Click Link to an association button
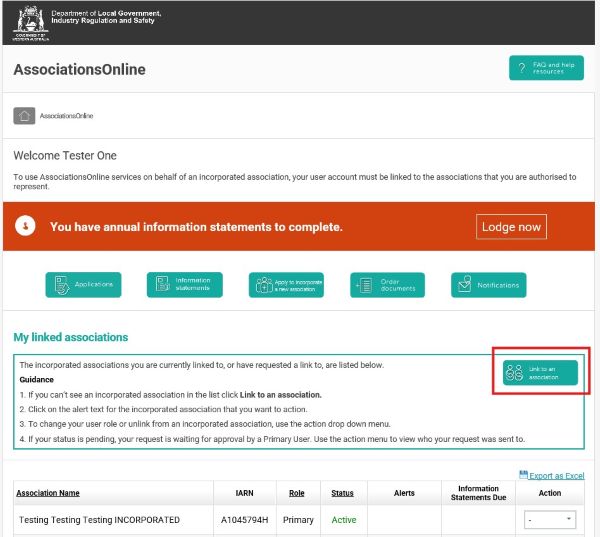This screenshot has width=600, height=537. click(x=540, y=372)
